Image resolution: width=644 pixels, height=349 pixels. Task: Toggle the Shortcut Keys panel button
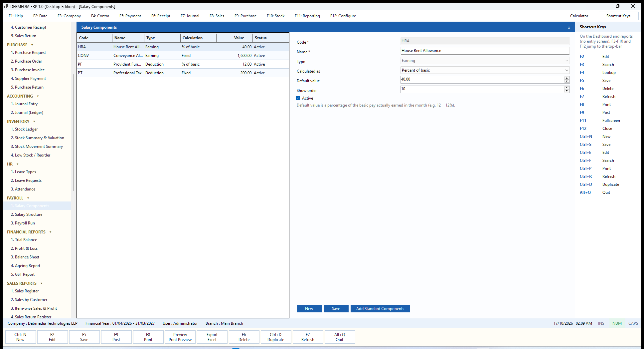click(x=618, y=16)
